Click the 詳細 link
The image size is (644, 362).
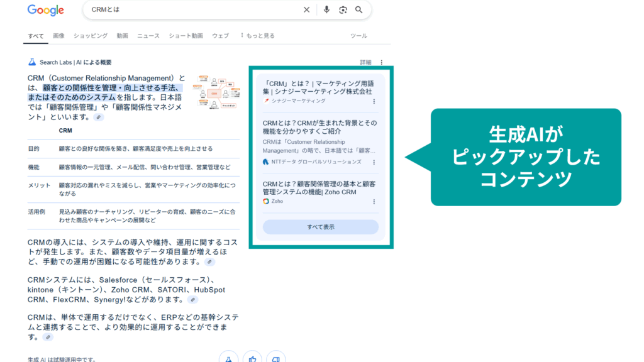(365, 62)
